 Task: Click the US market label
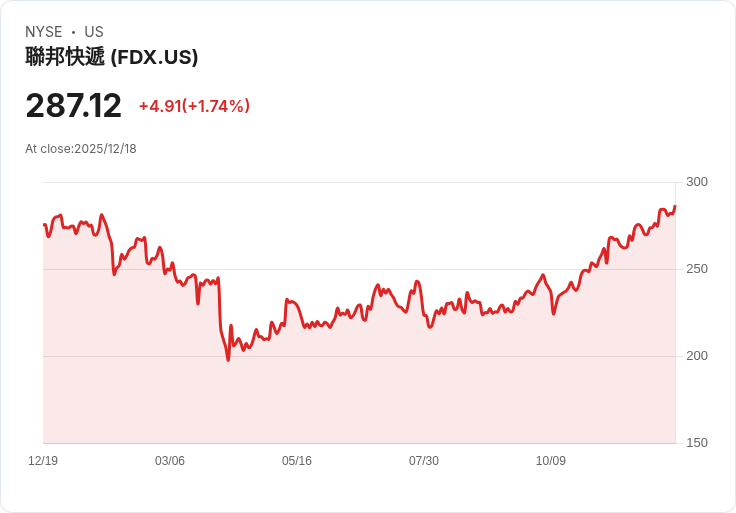tap(94, 32)
